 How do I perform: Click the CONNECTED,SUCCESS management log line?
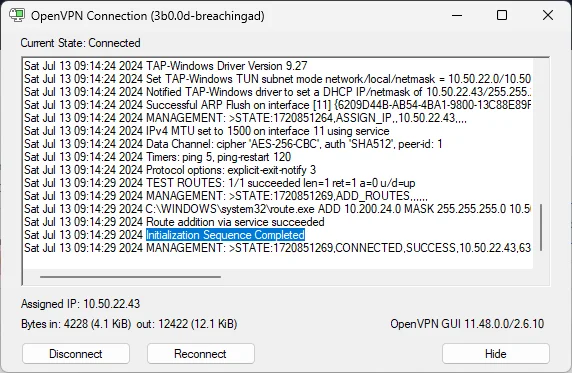pos(277,248)
